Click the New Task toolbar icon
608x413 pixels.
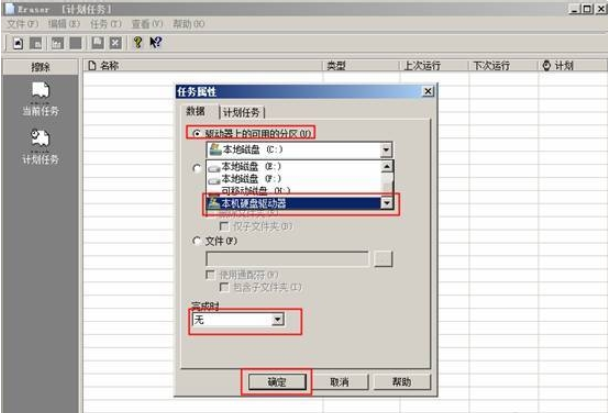[19, 43]
